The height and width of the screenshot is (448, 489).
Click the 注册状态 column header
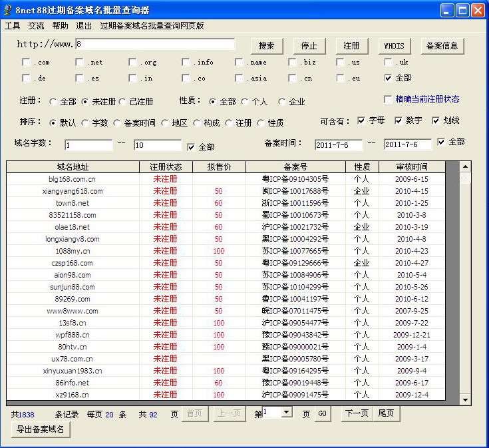(x=166, y=167)
